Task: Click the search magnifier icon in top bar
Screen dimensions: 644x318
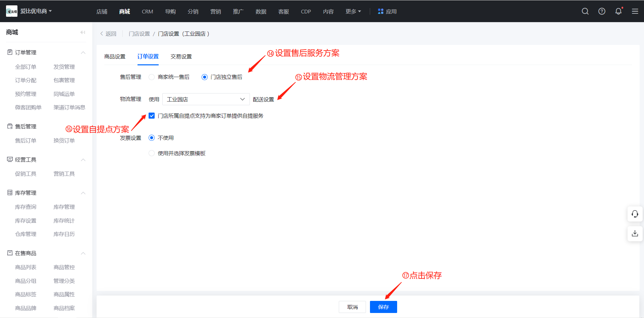Action: click(x=585, y=11)
